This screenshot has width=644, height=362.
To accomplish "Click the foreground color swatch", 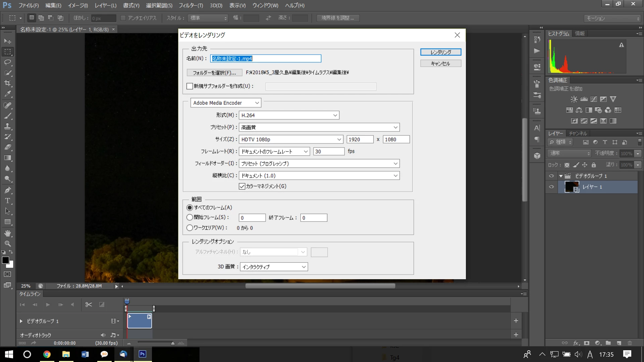I will 5,260.
